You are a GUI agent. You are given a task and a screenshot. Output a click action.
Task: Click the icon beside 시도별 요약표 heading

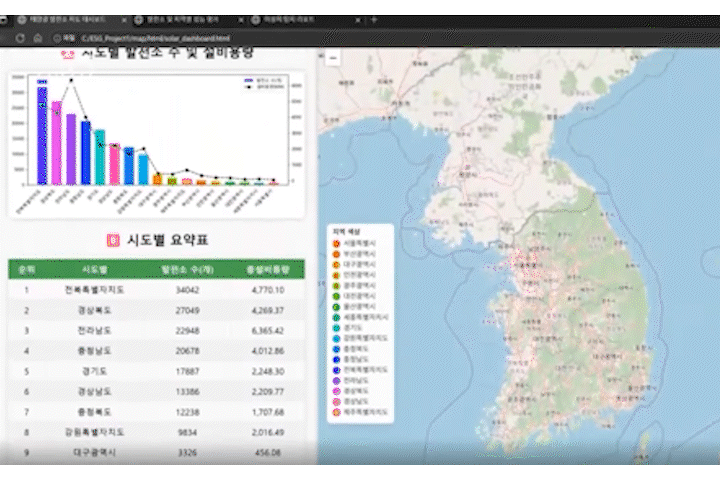[x=113, y=240]
